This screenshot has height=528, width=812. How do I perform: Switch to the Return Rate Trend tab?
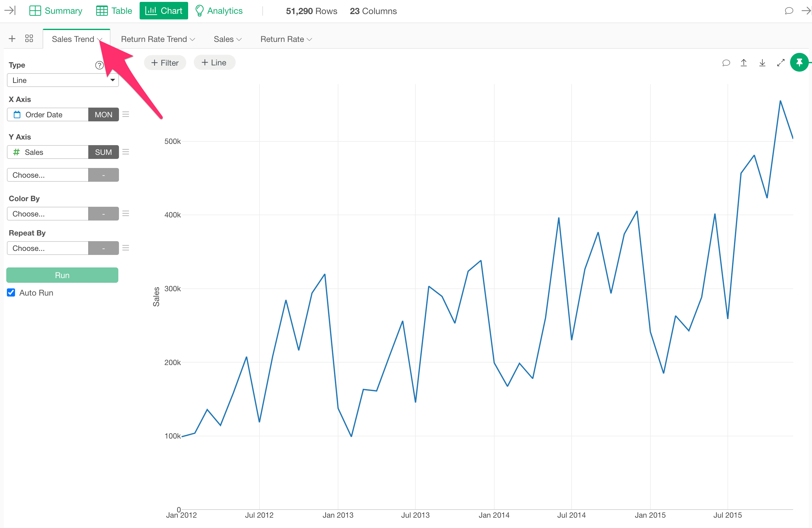[x=154, y=39]
